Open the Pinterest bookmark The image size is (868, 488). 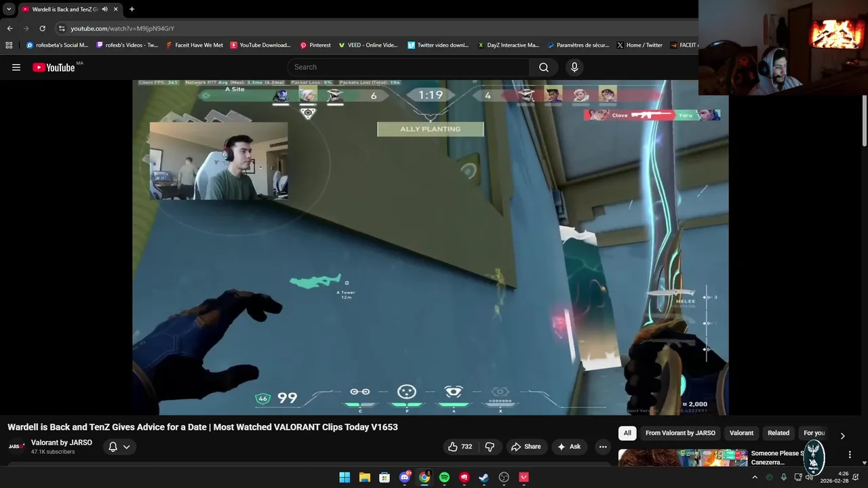point(315,45)
